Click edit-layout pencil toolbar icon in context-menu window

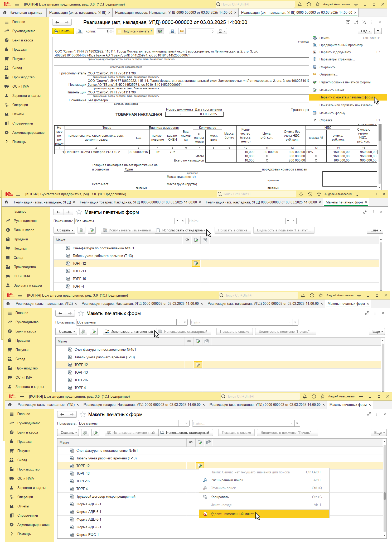pos(95,433)
